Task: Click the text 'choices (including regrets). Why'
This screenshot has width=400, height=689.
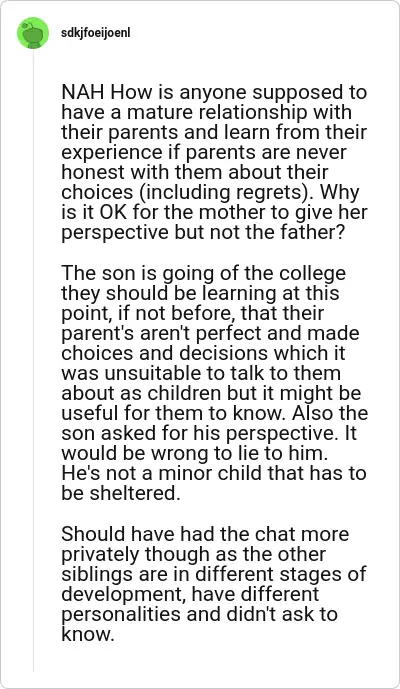Action: (210, 192)
